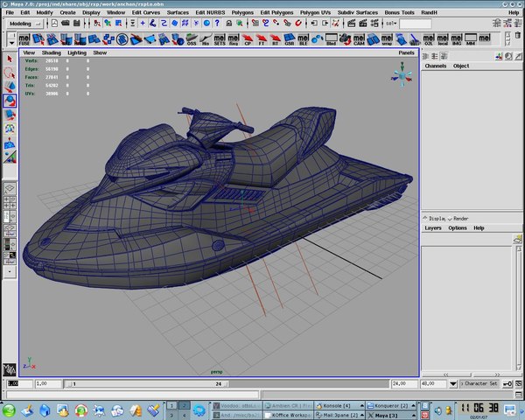The width and height of the screenshot is (525, 420).
Task: Click the shelf trash can icon
Action: tap(517, 36)
